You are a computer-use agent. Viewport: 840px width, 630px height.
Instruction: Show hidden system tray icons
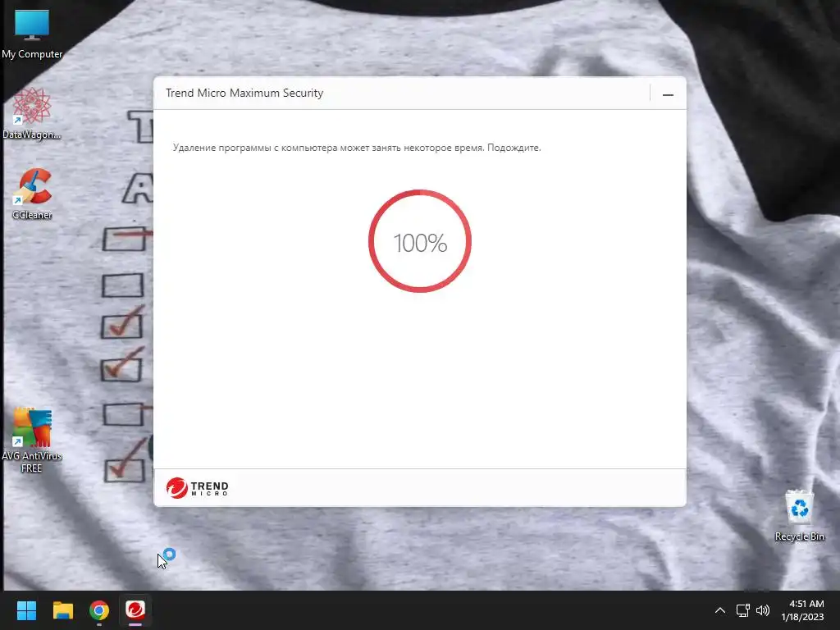coord(720,610)
